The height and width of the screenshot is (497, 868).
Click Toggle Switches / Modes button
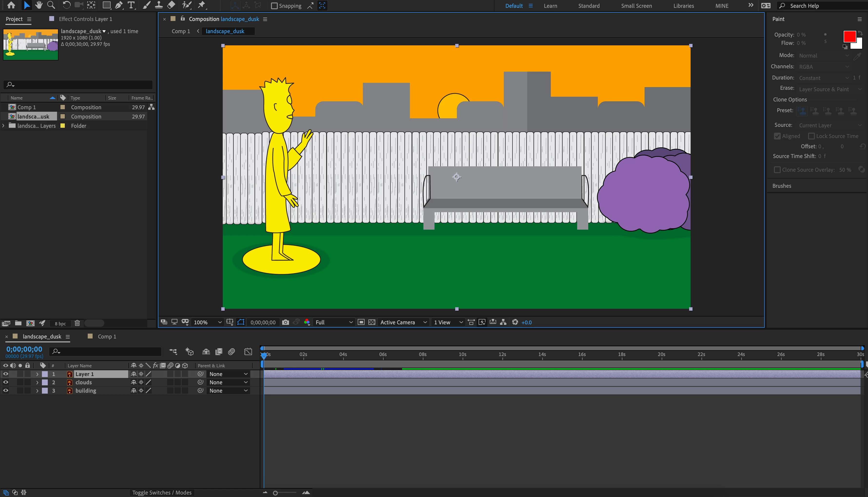(x=162, y=492)
